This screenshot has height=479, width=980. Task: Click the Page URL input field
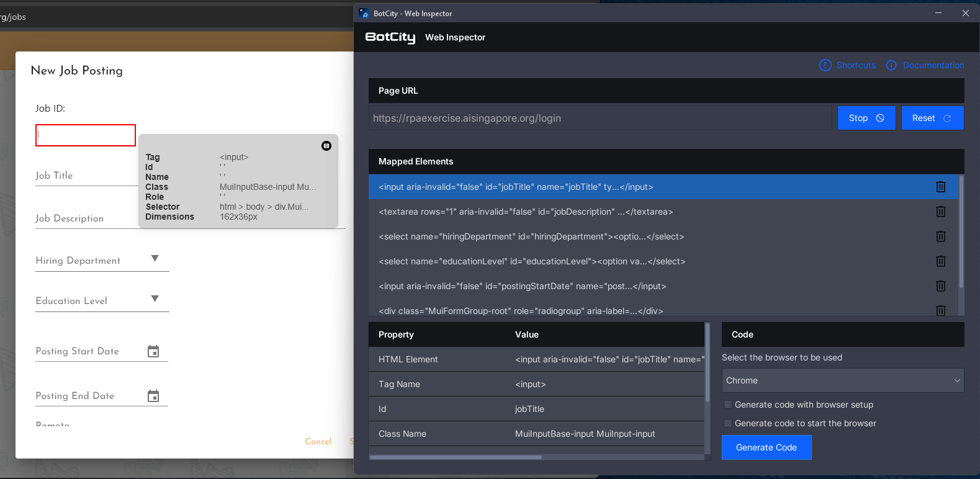pos(600,118)
